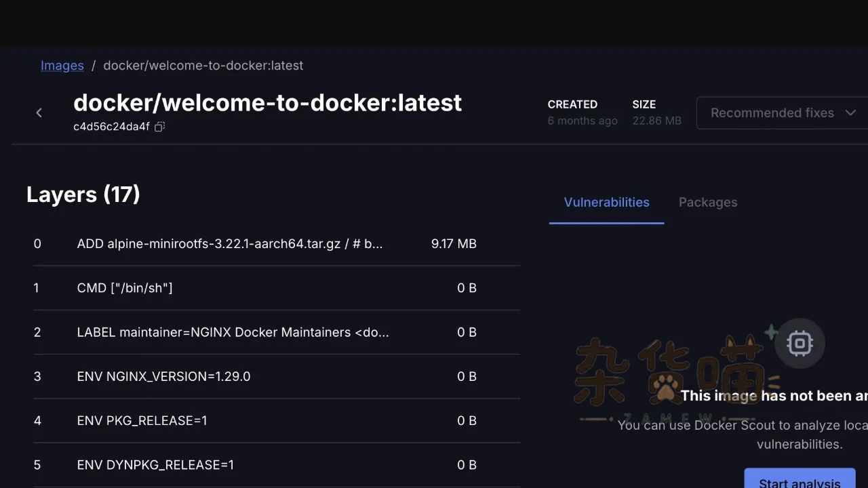Viewport: 868px width, 488px height.
Task: Open Recommended fixes dropdown
Action: coord(783,113)
